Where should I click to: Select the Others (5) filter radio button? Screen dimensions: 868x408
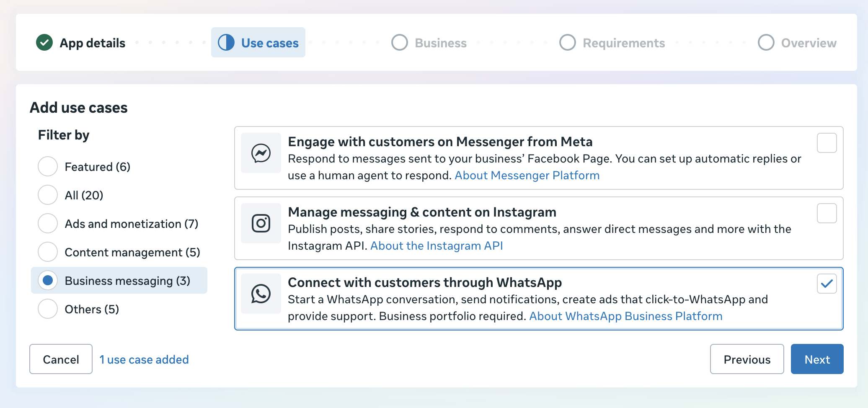click(x=48, y=309)
